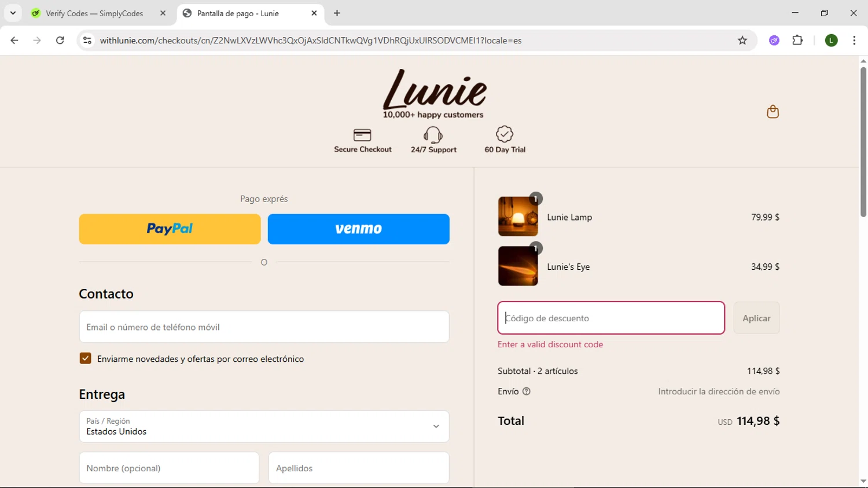
Task: Open Chrome three-dot menu
Action: (x=854, y=41)
